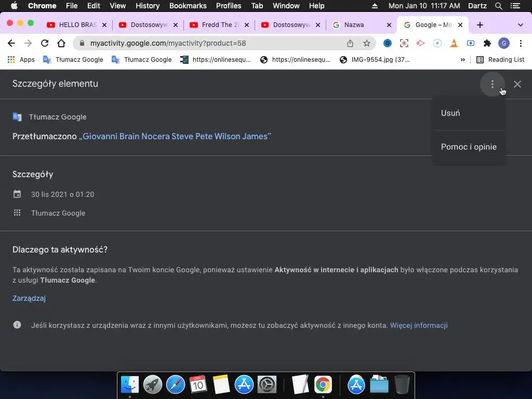Go to the home page with house icon

(x=61, y=43)
